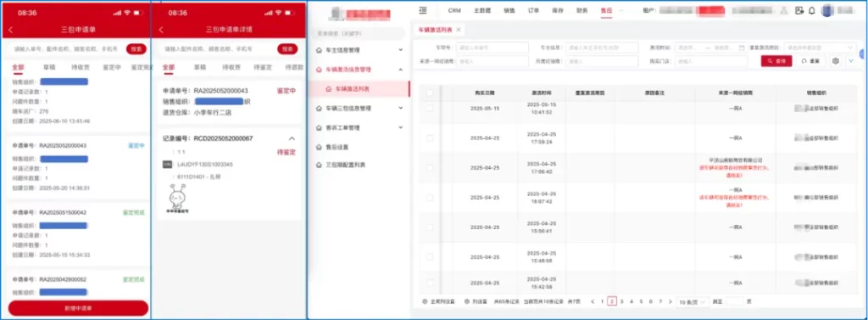The image size is (868, 320).
Task: Select 待鉴定 tab in 三包申请单详情
Action: coord(263,68)
